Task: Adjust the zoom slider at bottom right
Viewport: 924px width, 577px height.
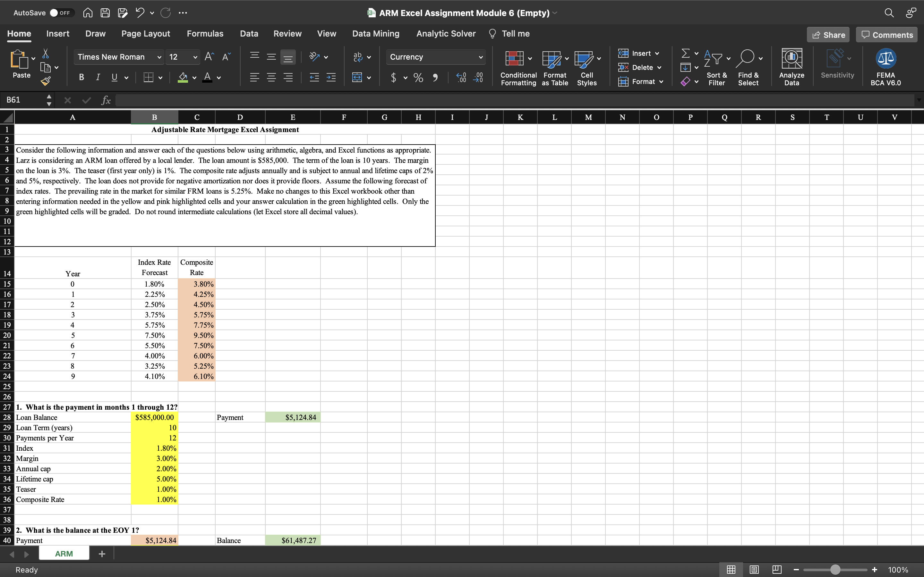Action: [835, 569]
